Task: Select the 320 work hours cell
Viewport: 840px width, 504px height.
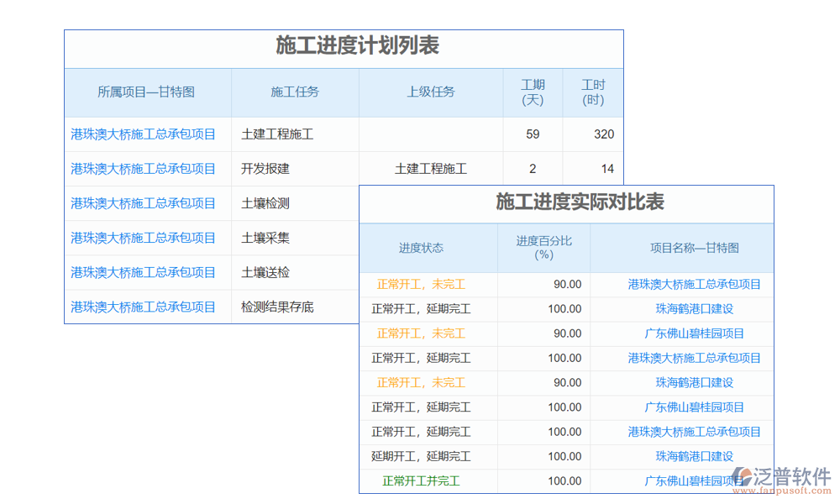Action: click(603, 134)
